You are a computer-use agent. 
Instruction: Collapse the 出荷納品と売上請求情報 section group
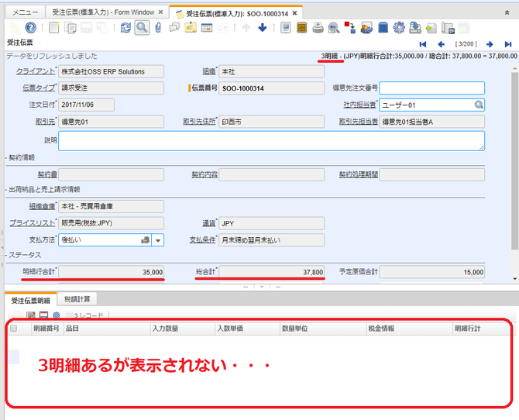click(x=43, y=189)
